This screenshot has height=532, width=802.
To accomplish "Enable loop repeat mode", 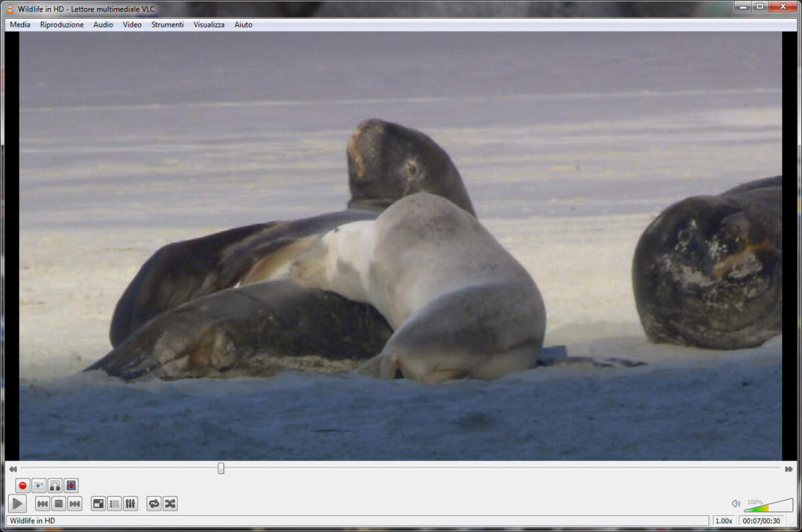I will pyautogui.click(x=154, y=503).
